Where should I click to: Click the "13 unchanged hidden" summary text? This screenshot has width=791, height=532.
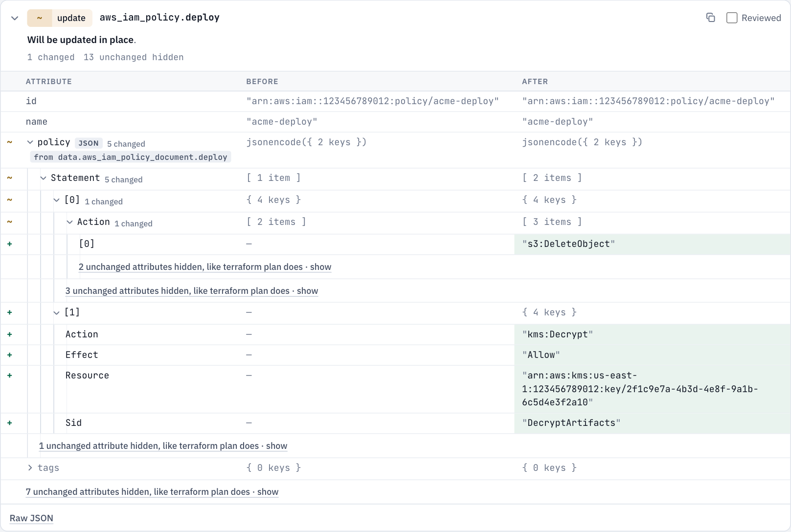134,57
